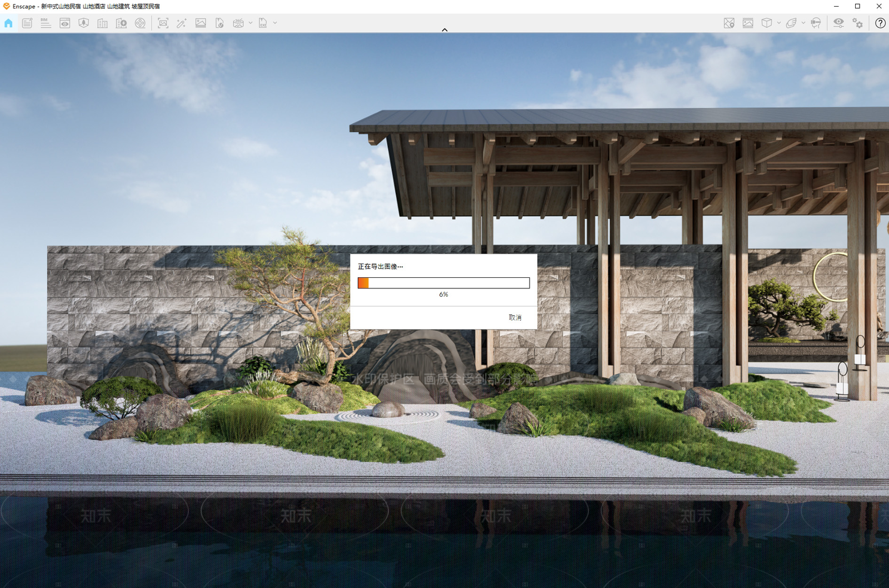889x588 pixels.
Task: Click the Screenshot capture icon
Action: (x=163, y=23)
